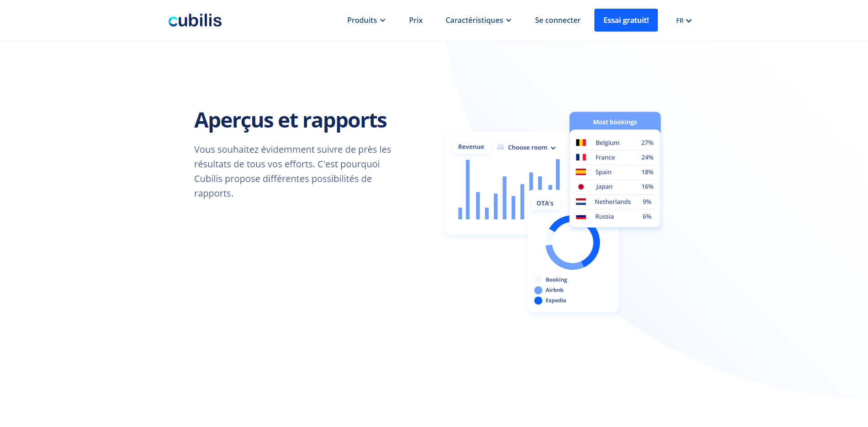Viewport: 868px width, 427px height.
Task: Select the Japan flag icon
Action: tap(581, 187)
